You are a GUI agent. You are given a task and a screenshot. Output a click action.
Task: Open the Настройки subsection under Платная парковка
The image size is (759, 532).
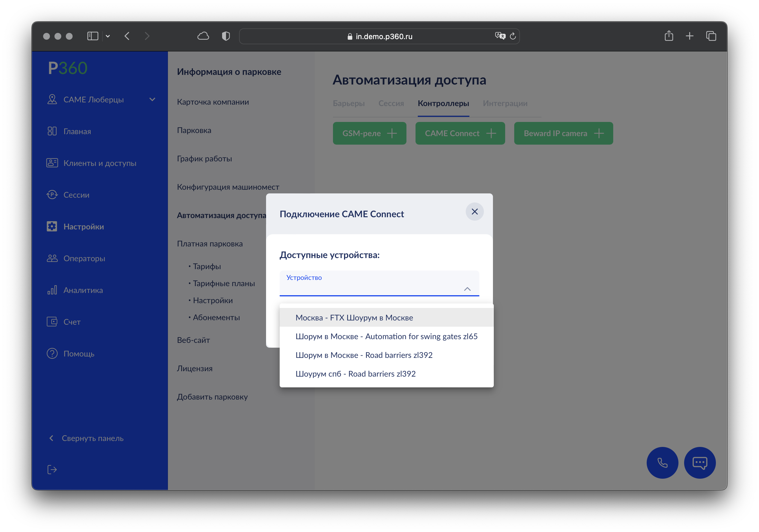[212, 300]
